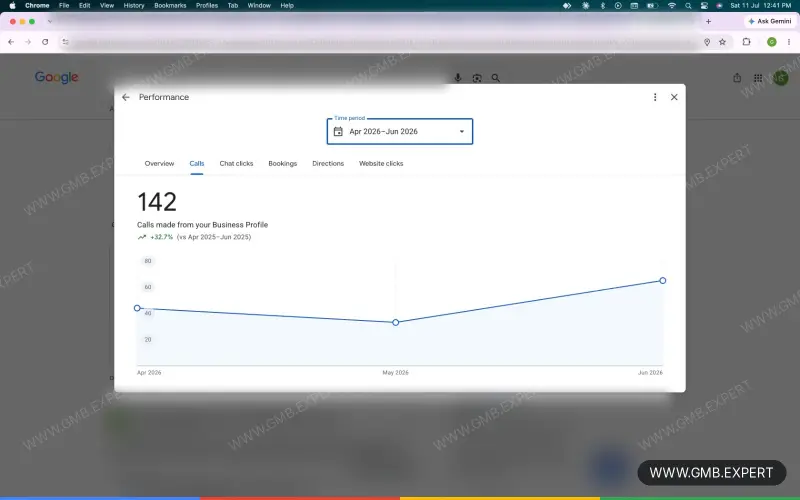Open the Bookmarks menu

pyautogui.click(x=170, y=6)
